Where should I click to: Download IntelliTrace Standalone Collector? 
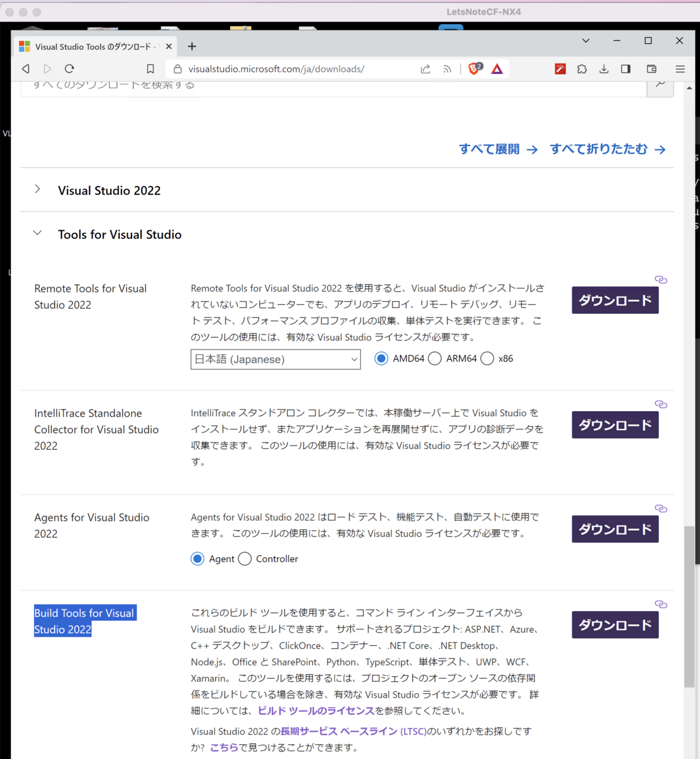pyautogui.click(x=615, y=425)
